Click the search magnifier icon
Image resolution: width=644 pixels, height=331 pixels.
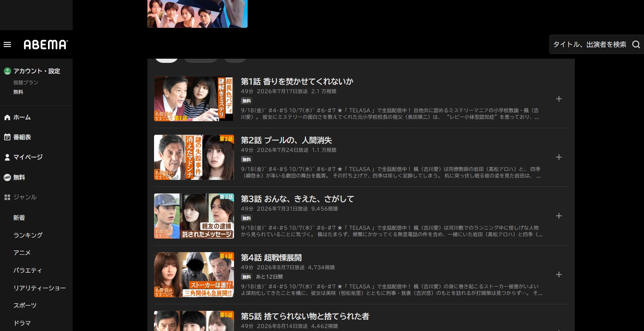tap(636, 44)
